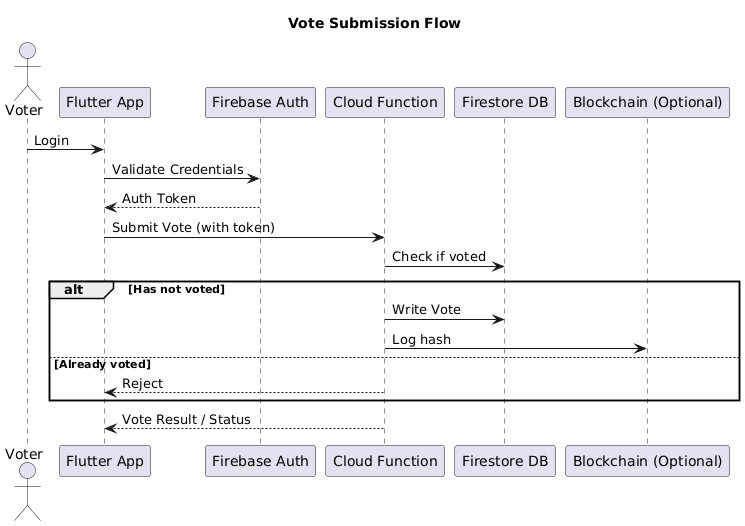The image size is (745, 526).
Task: Click the bottom Voter actor stick figure
Action: tap(27, 497)
